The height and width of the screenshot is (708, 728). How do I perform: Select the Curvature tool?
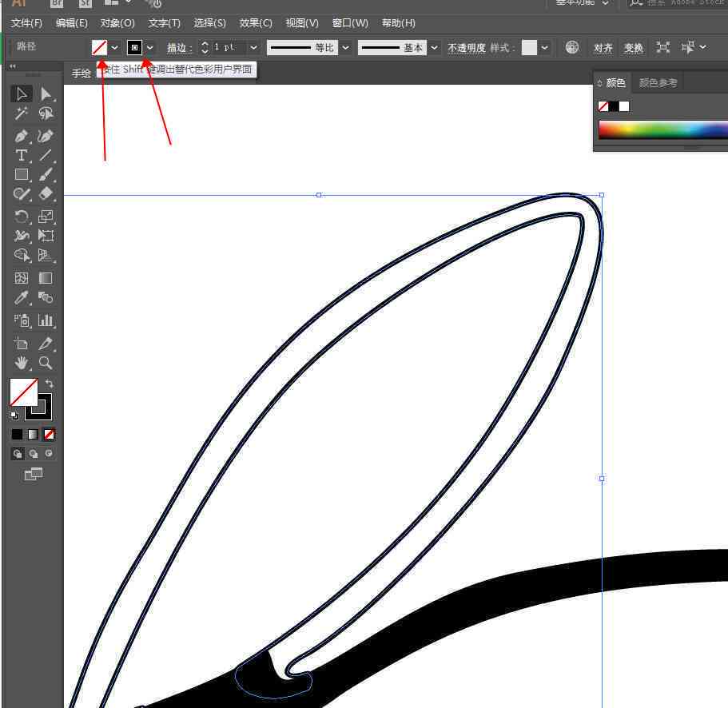[46, 136]
